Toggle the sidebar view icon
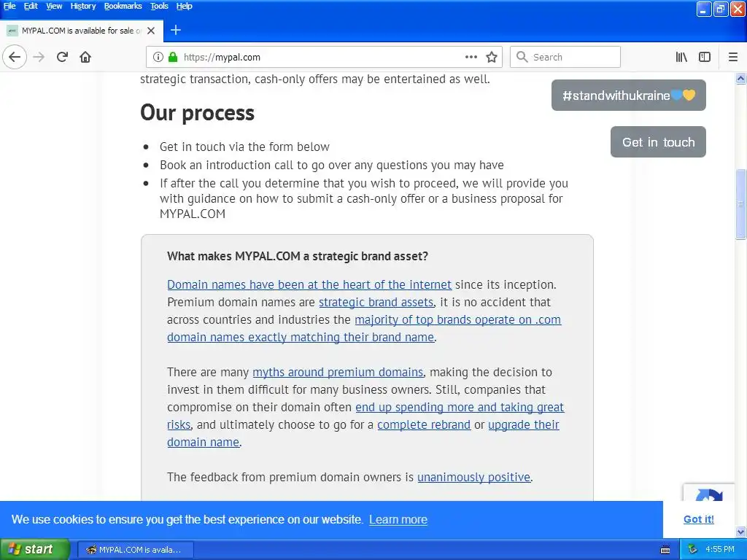Screen dimensions: 747x560 705,57
